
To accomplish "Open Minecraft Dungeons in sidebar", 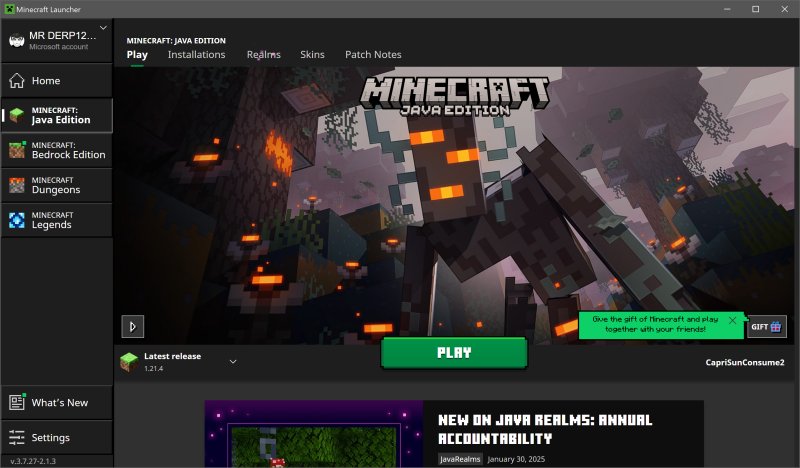I will pyautogui.click(x=57, y=185).
